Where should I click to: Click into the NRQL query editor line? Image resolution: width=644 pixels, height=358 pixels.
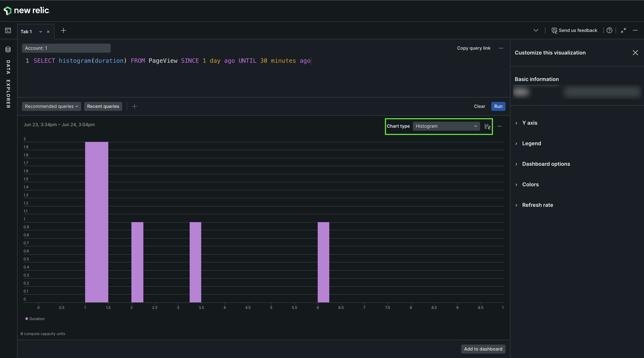pos(172,61)
